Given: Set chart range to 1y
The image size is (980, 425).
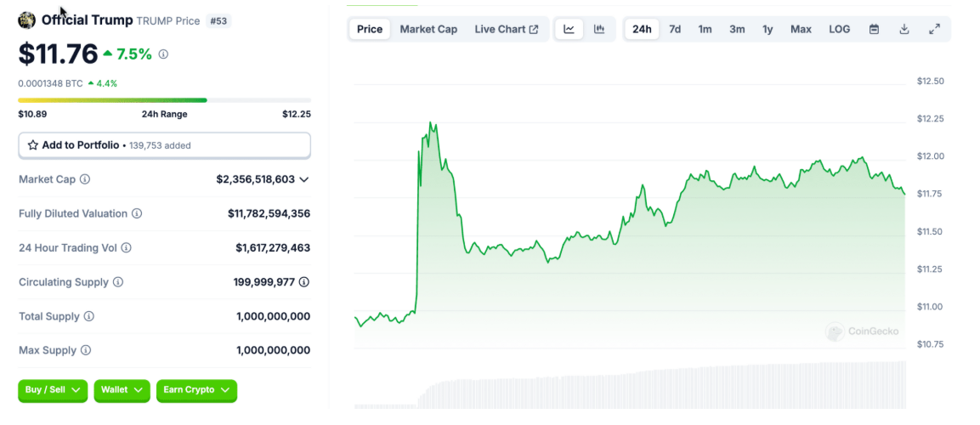Looking at the screenshot, I should click(x=768, y=30).
